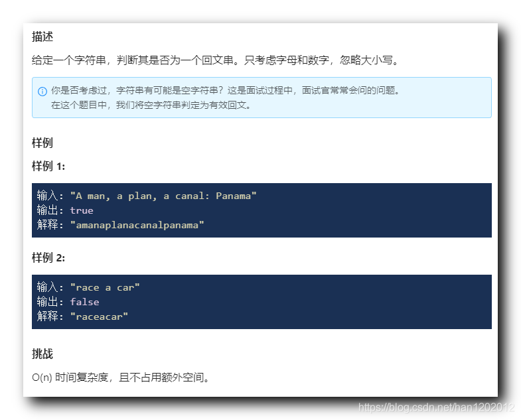Image resolution: width=521 pixels, height=420 pixels.
Task: Click the notice line 在这个题目中，我们将空字符串判定为有效回文
Action: tap(151, 105)
